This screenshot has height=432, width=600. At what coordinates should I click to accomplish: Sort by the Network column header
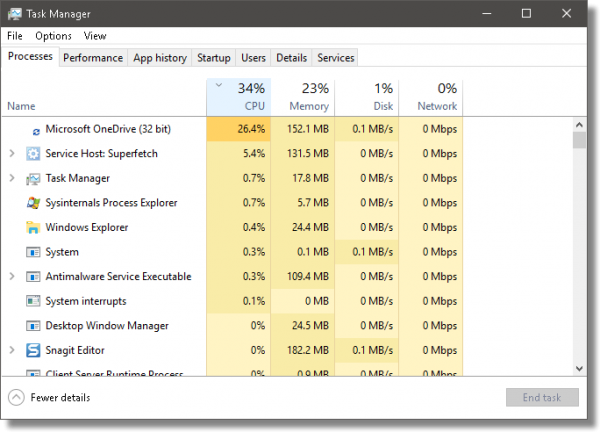[x=431, y=97]
